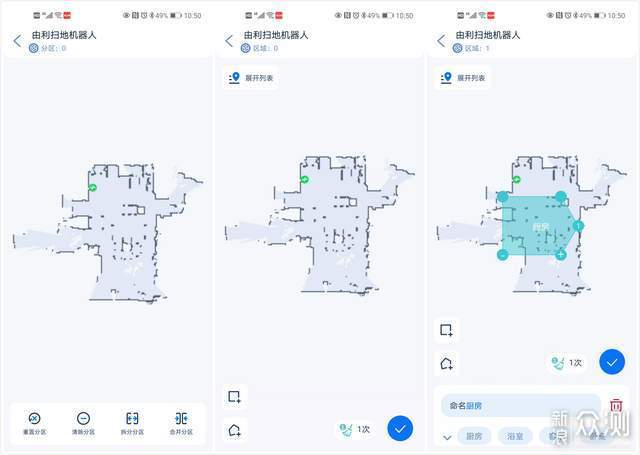Tap the reset partition (重置分区) icon
The image size is (640, 455).
point(34,418)
